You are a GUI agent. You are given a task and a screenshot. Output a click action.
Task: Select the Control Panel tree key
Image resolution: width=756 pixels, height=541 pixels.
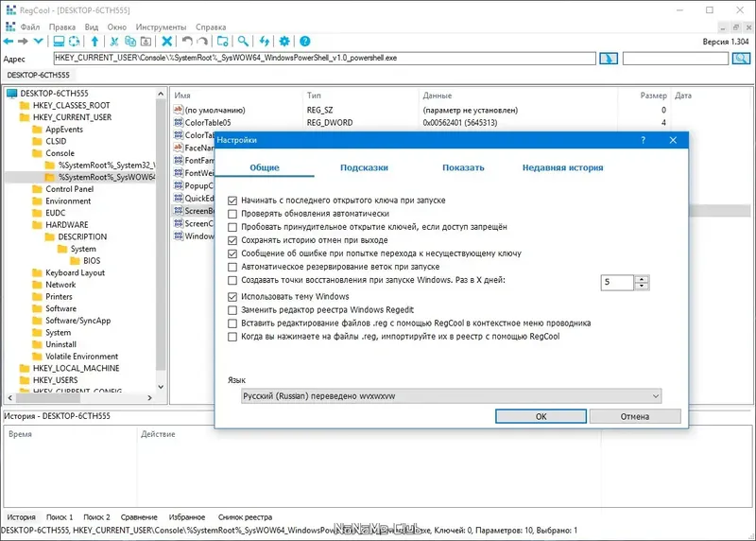(x=69, y=189)
